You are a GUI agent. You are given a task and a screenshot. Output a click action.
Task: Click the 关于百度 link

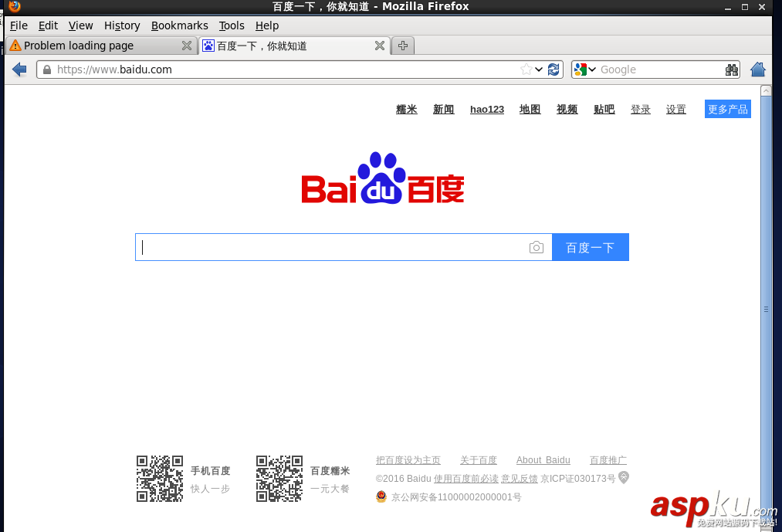click(x=479, y=460)
